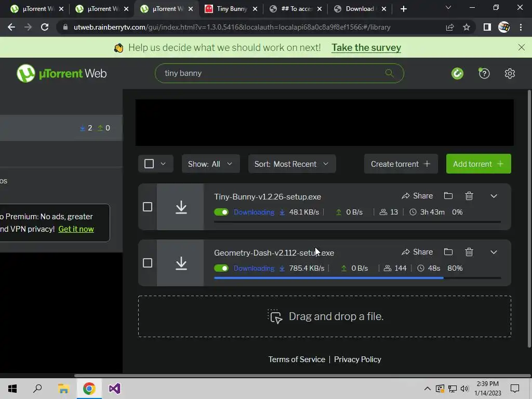Screen dimensions: 532x399
Task: Open the Chrome three-dot menu
Action: pos(521,27)
